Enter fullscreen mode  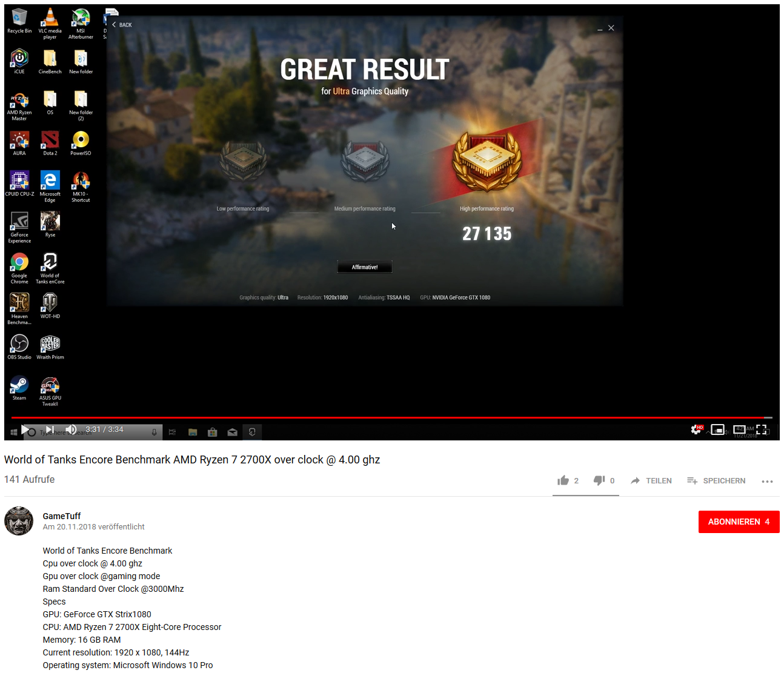[x=762, y=429]
